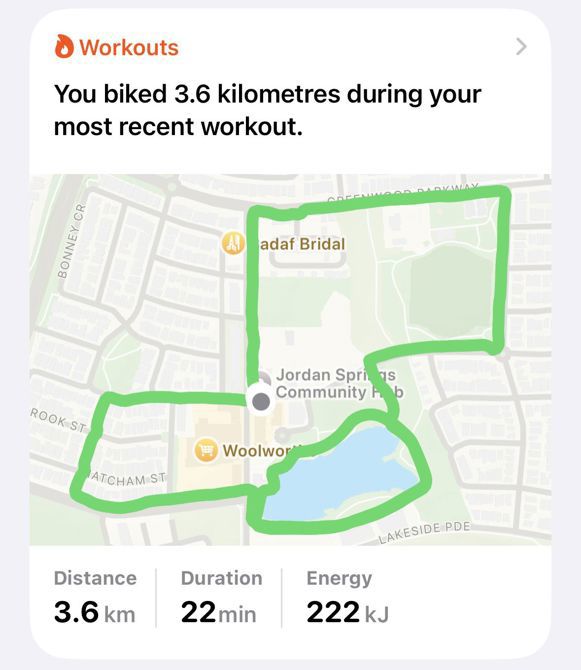Tap the Woolworths place label

pos(262,450)
